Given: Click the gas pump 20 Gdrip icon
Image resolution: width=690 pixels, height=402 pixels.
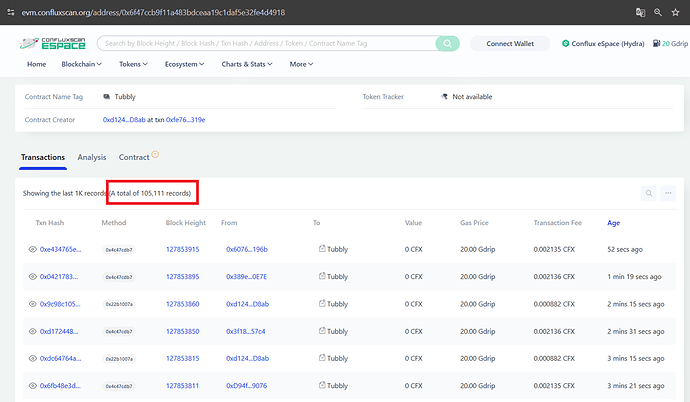Looking at the screenshot, I should [x=656, y=43].
